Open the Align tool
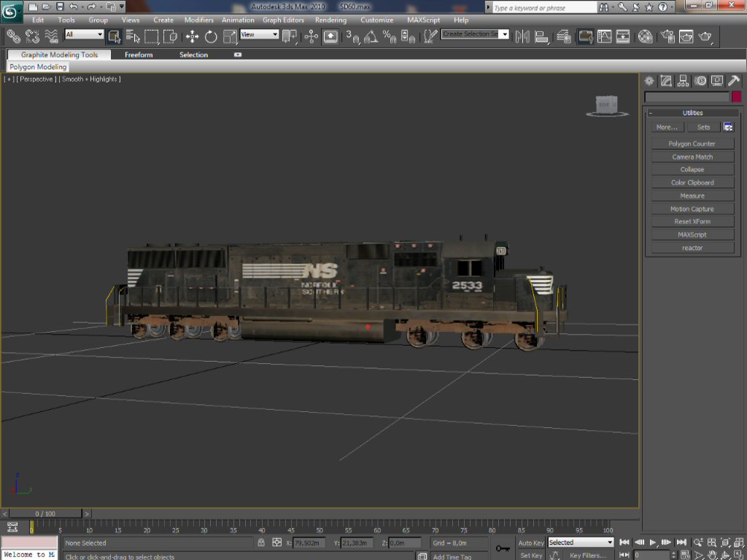 click(x=541, y=36)
